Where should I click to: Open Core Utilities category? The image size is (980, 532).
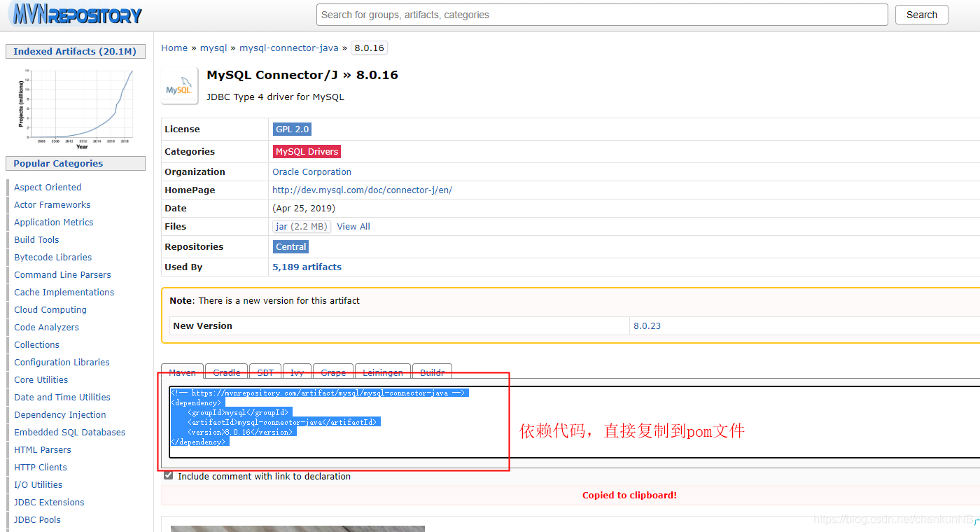pos(41,379)
